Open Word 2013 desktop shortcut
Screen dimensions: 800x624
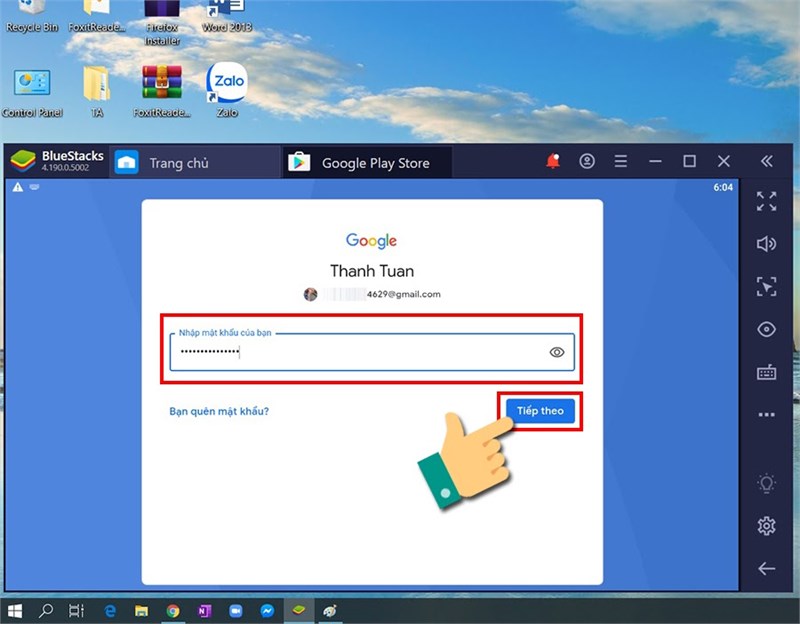(x=227, y=15)
